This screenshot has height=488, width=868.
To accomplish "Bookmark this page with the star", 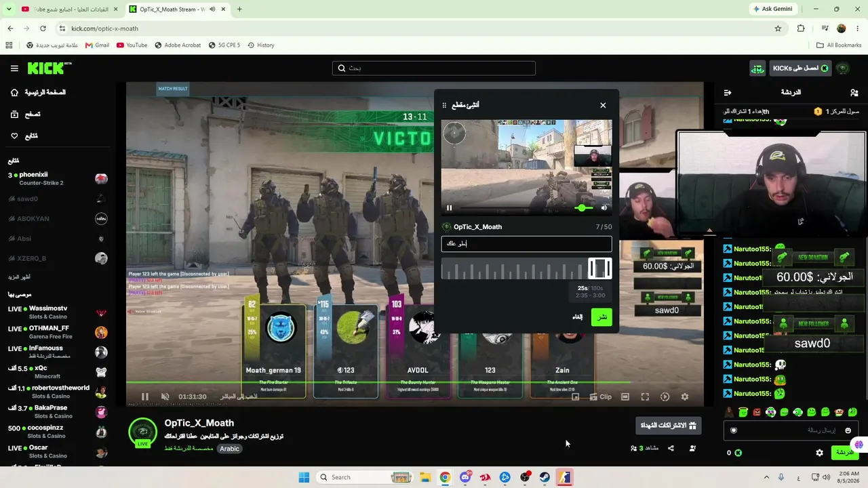I will (x=778, y=28).
